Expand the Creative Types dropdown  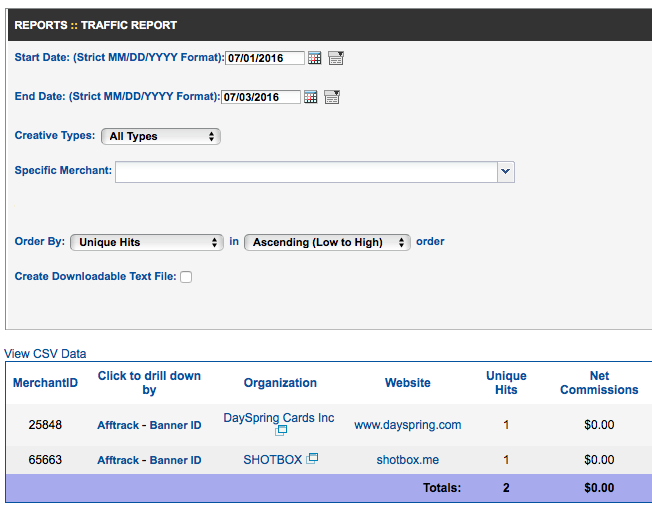(160, 136)
